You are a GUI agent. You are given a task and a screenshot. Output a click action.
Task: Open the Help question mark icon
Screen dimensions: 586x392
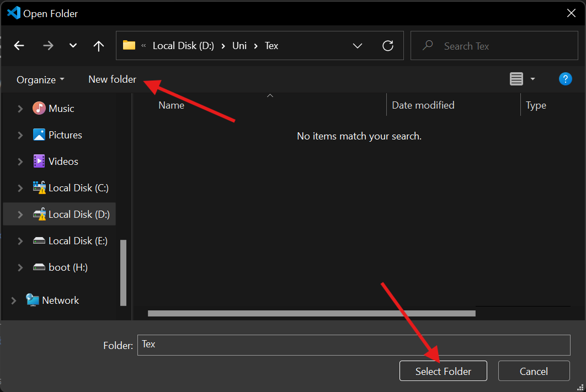pyautogui.click(x=565, y=79)
